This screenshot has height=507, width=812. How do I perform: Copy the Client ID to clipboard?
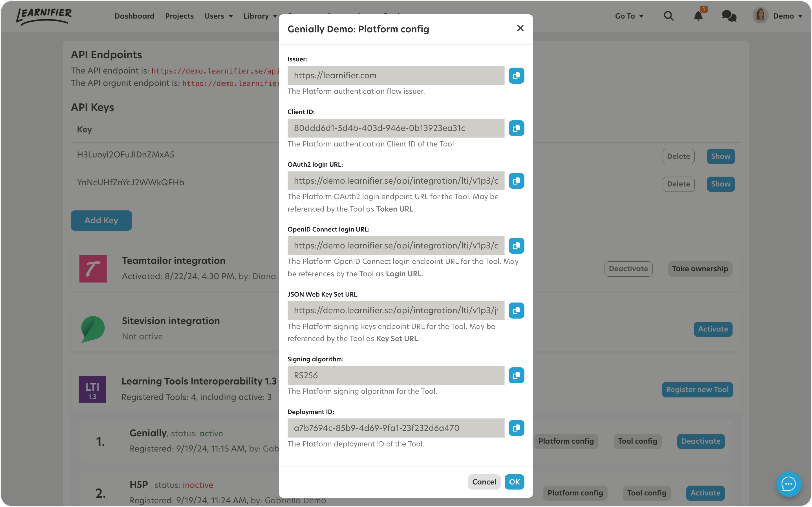[x=516, y=128]
